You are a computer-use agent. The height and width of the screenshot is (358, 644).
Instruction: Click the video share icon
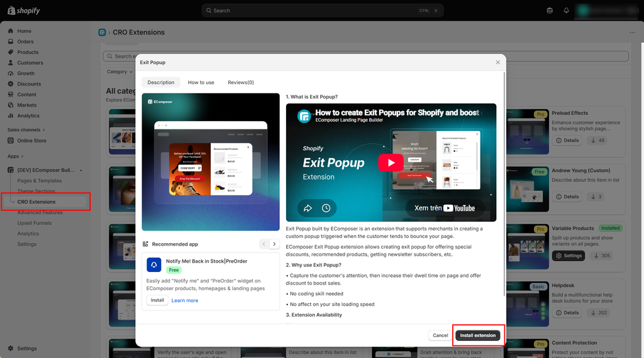coord(308,209)
